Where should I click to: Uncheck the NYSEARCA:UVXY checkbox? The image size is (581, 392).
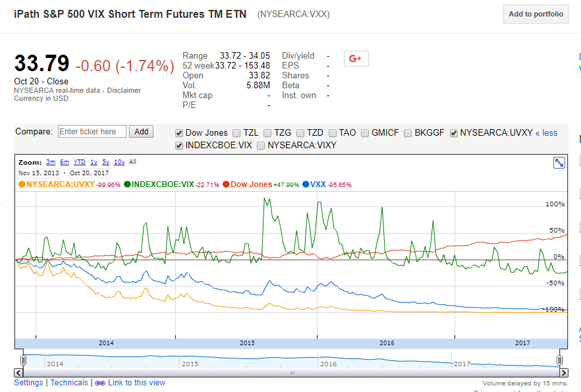coord(454,133)
